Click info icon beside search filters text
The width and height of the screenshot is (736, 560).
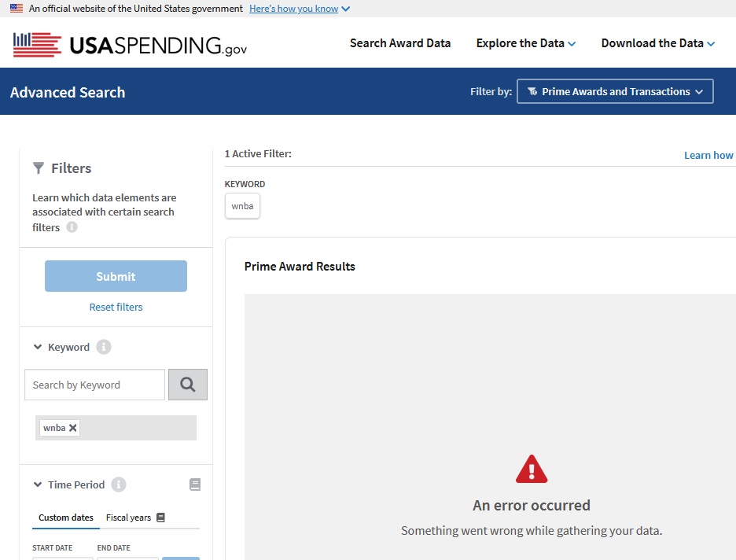pyautogui.click(x=72, y=227)
